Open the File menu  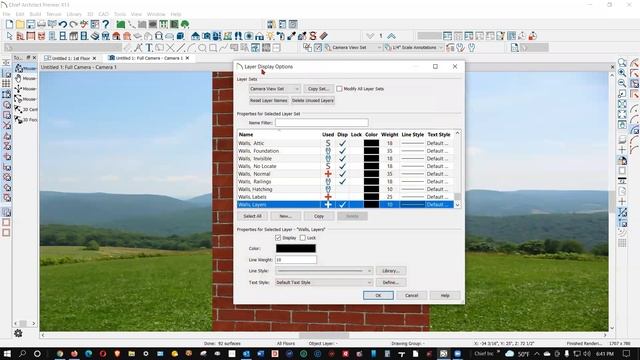7,14
